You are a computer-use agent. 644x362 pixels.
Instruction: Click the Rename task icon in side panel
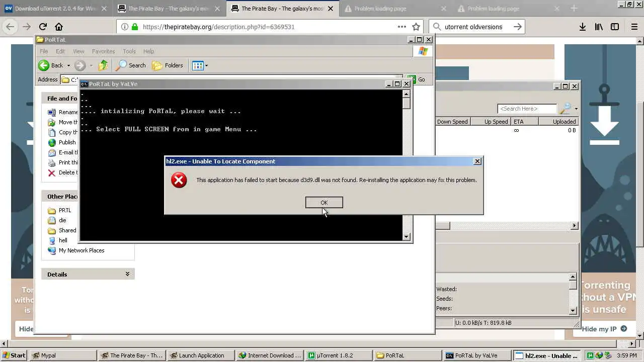(52, 112)
